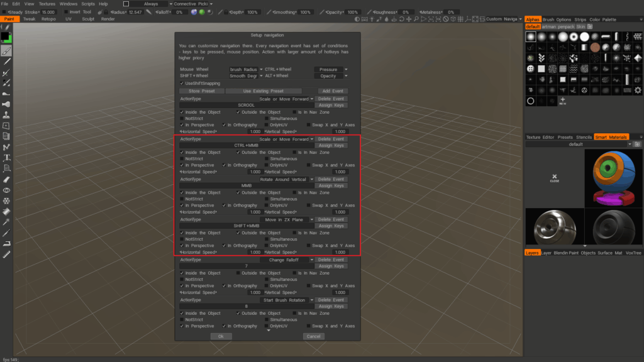Image resolution: width=644 pixels, height=362 pixels.
Task: Switch to the Retopo room tab
Action: point(48,19)
